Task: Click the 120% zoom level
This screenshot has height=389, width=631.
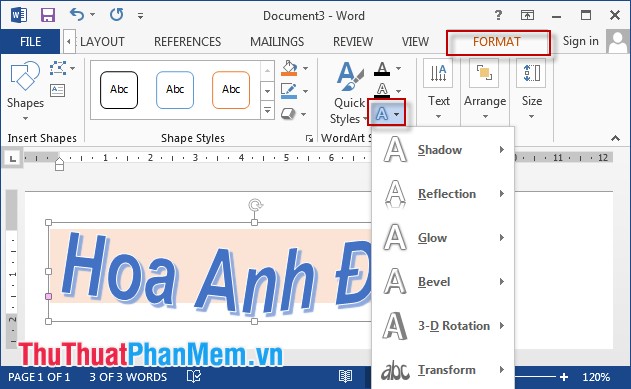Action: tap(596, 377)
